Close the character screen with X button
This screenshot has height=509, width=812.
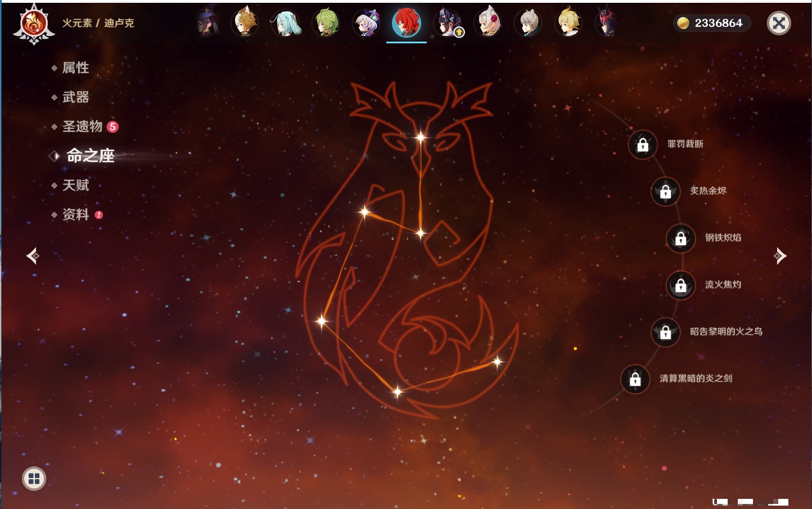pyautogui.click(x=779, y=23)
